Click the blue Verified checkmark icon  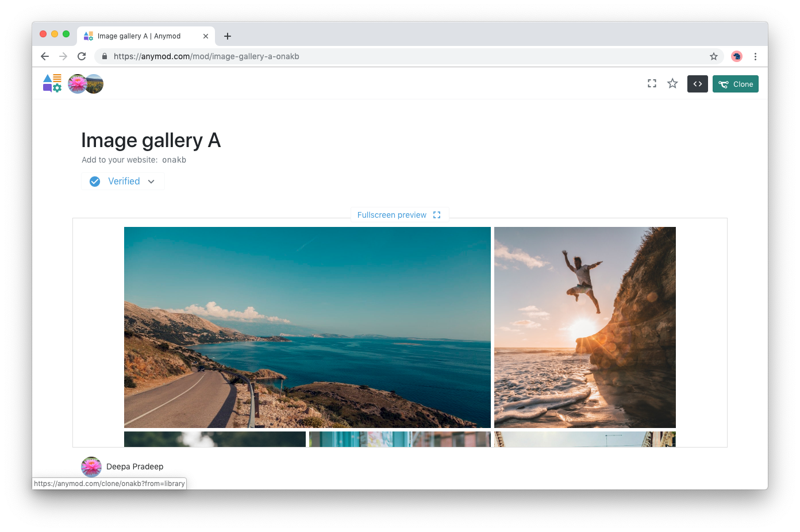point(95,182)
